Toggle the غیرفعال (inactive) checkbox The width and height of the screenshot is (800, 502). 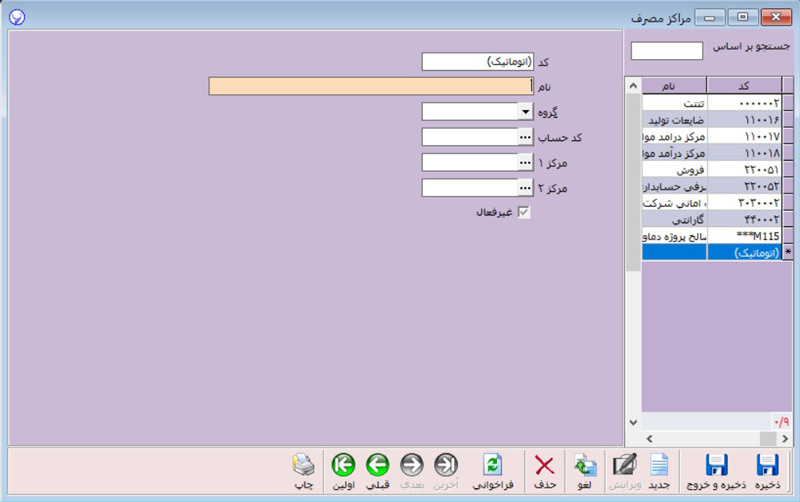[523, 212]
